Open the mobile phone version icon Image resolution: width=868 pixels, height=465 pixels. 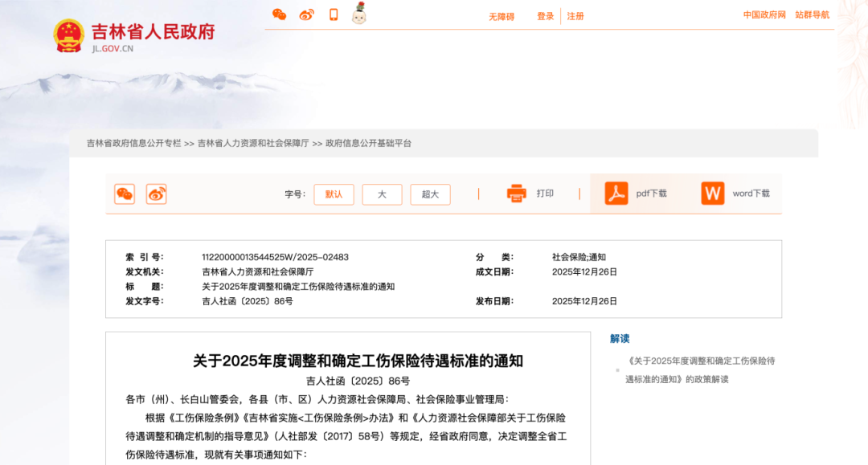pyautogui.click(x=334, y=14)
